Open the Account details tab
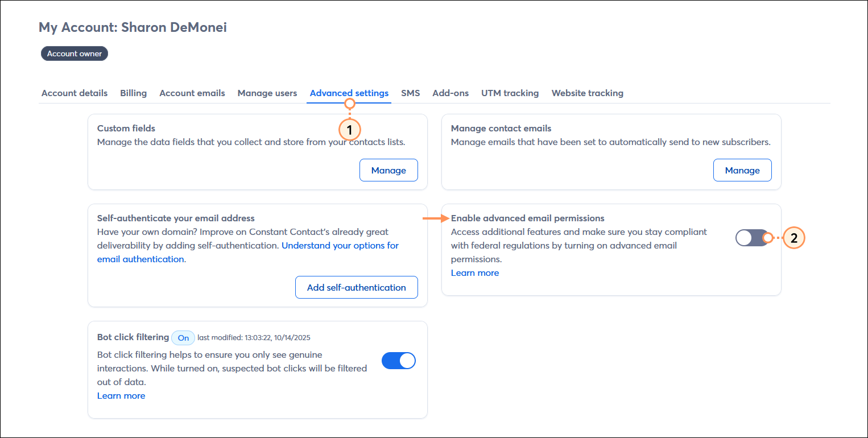 tap(74, 93)
